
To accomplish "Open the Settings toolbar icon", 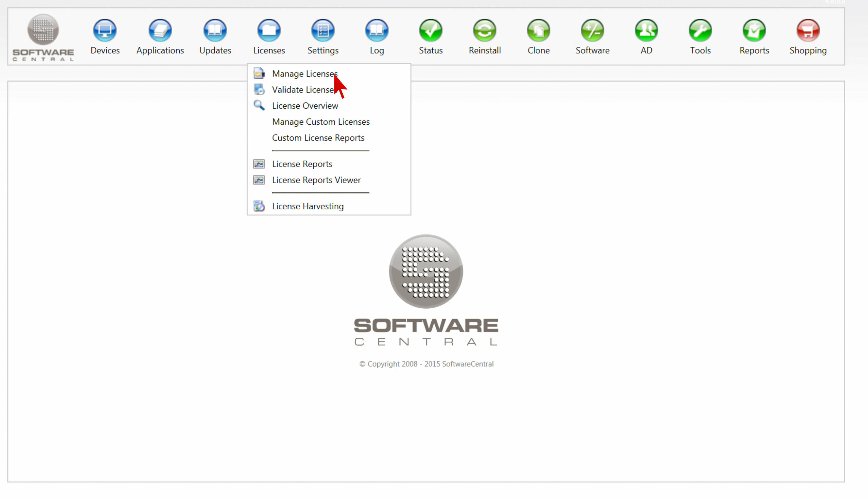I will pos(323,30).
